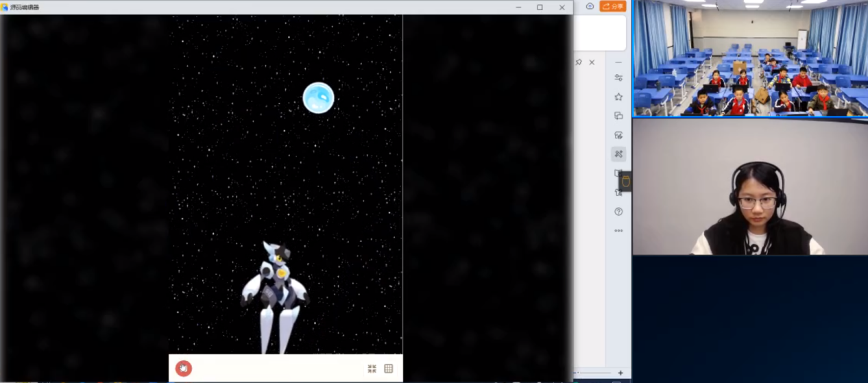Toggle the grid display icon on stage

coord(389,369)
